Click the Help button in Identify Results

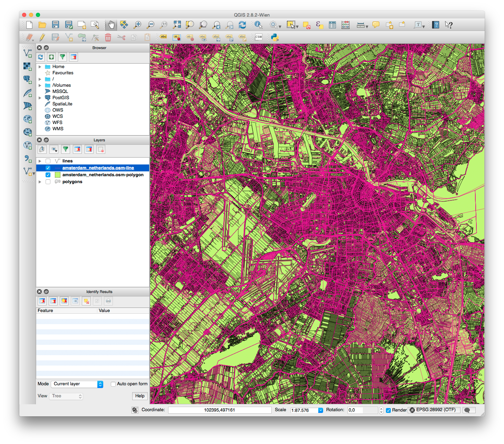140,396
